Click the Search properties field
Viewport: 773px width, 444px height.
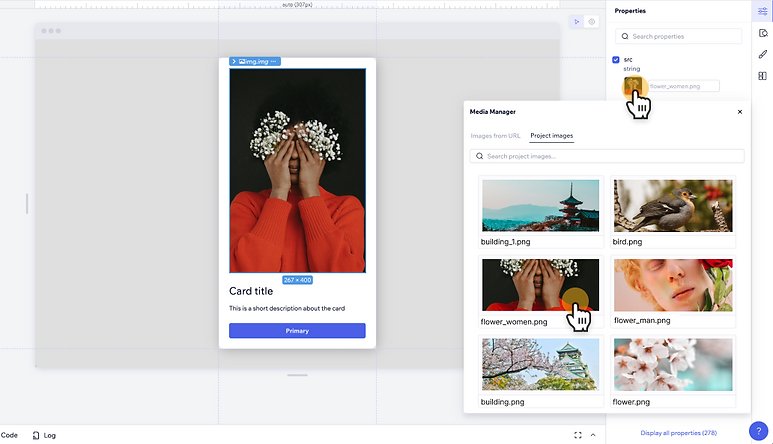pyautogui.click(x=678, y=36)
